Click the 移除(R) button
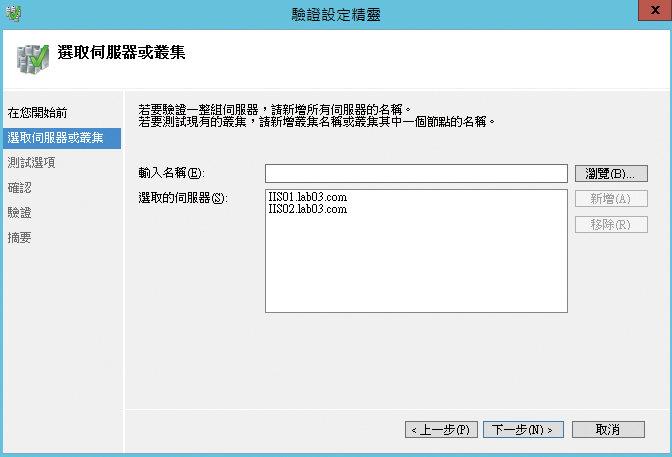 pyautogui.click(x=611, y=225)
